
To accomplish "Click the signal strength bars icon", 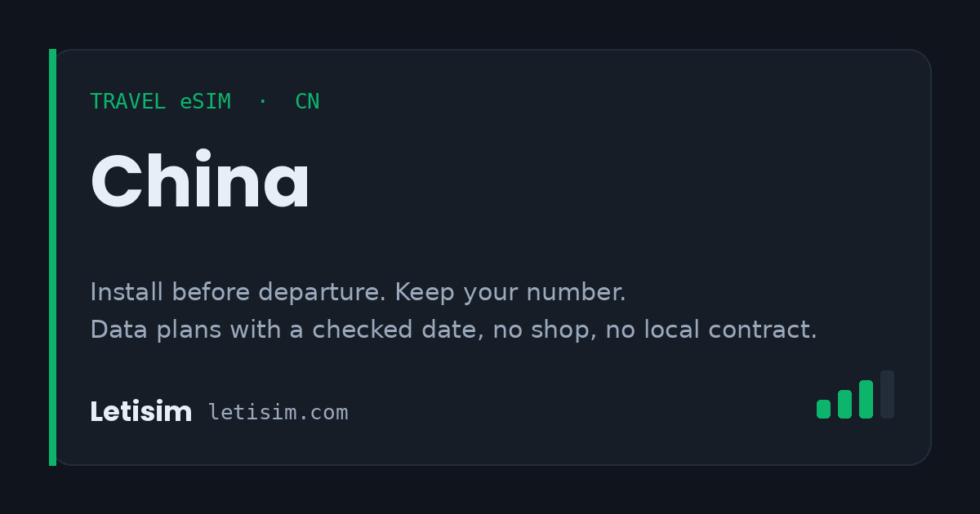I will 855,395.
